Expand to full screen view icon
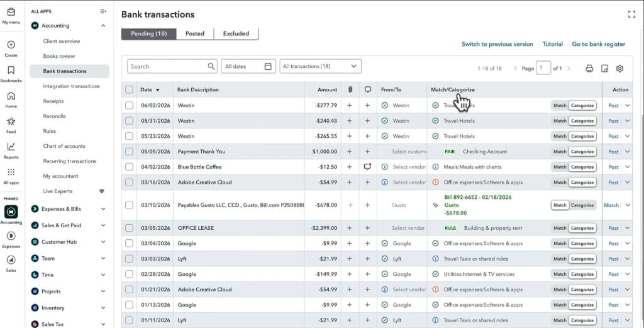The height and width of the screenshot is (328, 644). point(631,14)
